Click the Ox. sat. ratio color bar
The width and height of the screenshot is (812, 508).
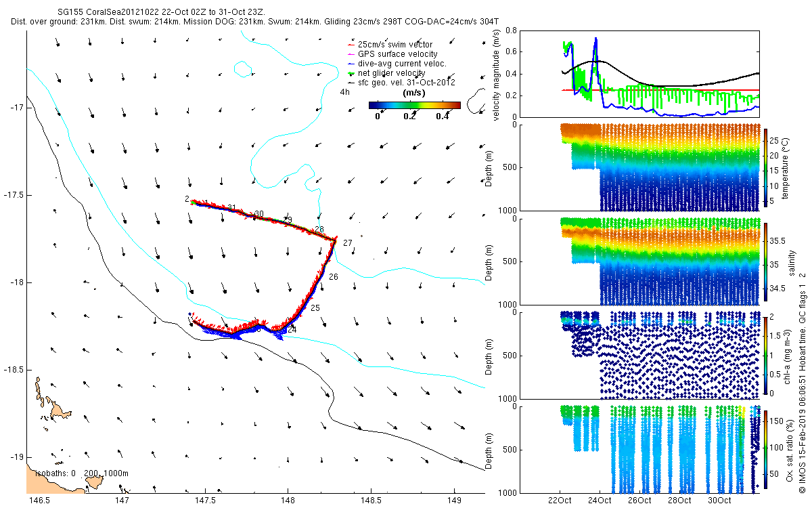765,449
